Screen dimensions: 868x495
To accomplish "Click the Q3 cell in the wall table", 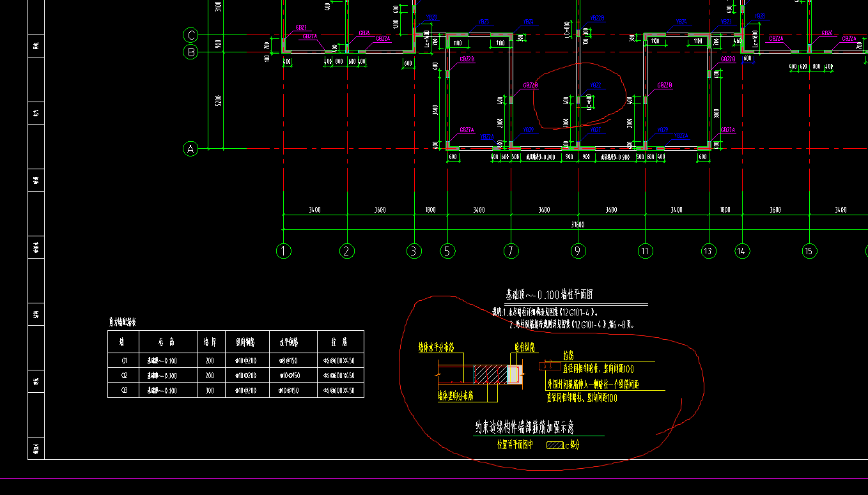I will [123, 390].
